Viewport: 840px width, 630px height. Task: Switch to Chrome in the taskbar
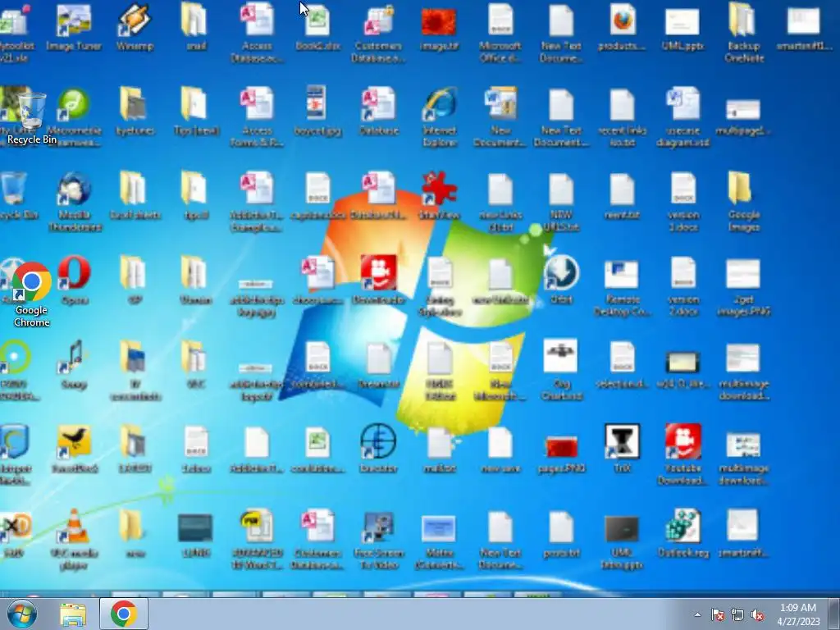pyautogui.click(x=124, y=614)
